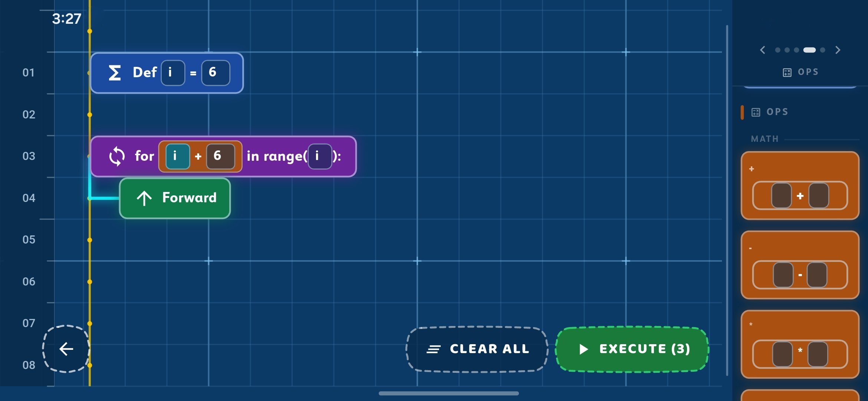Viewport: 868px width, 401px height.
Task: Click brown 6 slot in the for expression
Action: click(x=220, y=156)
